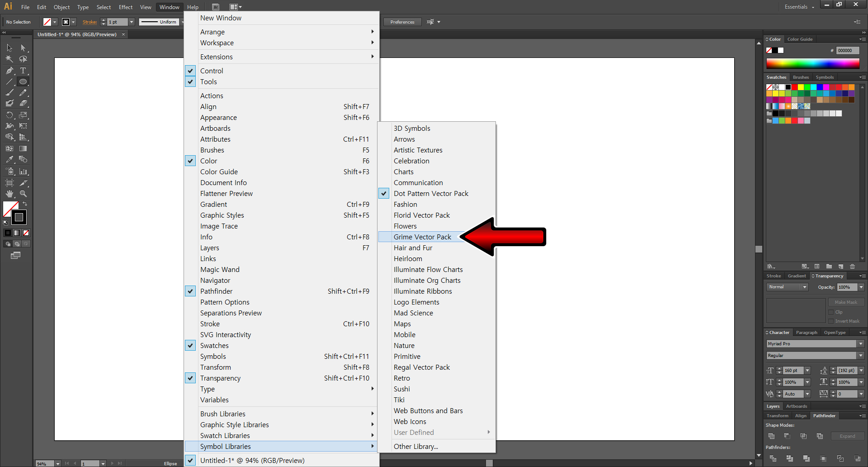The image size is (868, 467).
Task: Select the Shape Builder tool
Action: pyautogui.click(x=9, y=137)
